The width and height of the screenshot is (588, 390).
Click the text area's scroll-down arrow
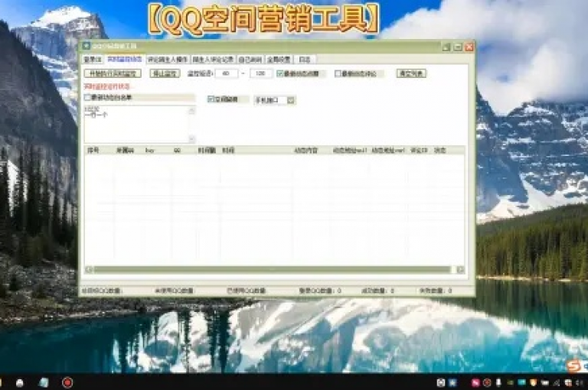point(191,139)
